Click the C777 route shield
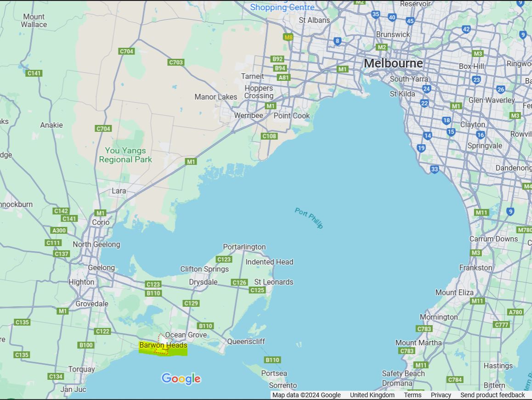The image size is (532, 400). 501,325
